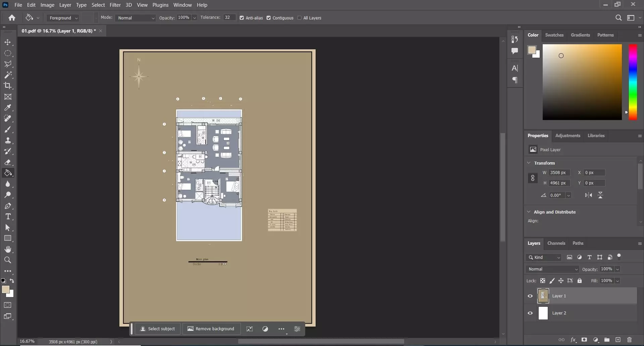Image resolution: width=644 pixels, height=346 pixels.
Task: Create a new layer with plus icon
Action: click(x=618, y=340)
